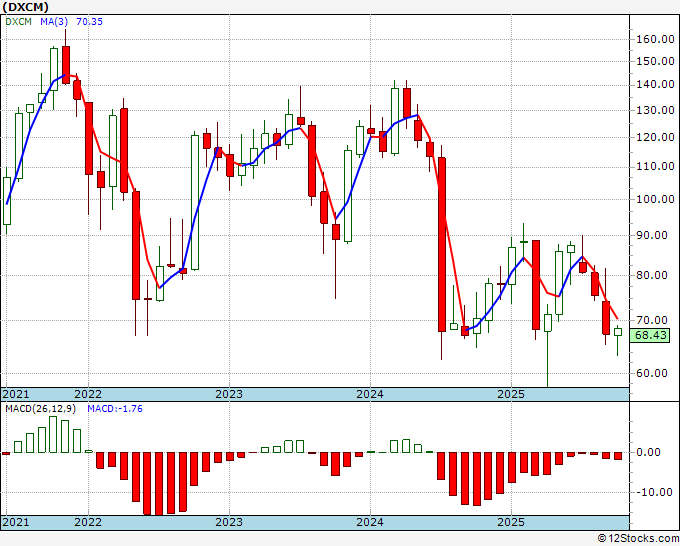This screenshot has height=546, width=680.
Task: Click 2021 on the price chart timeline
Action: 16,394
